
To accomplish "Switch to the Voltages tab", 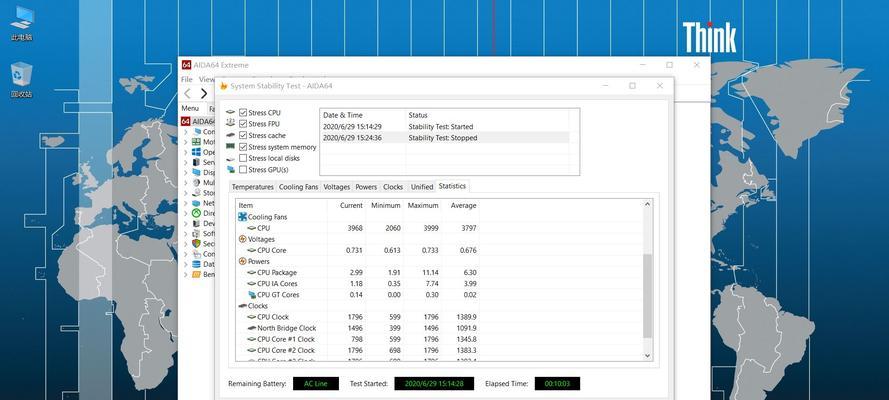I will tap(337, 187).
